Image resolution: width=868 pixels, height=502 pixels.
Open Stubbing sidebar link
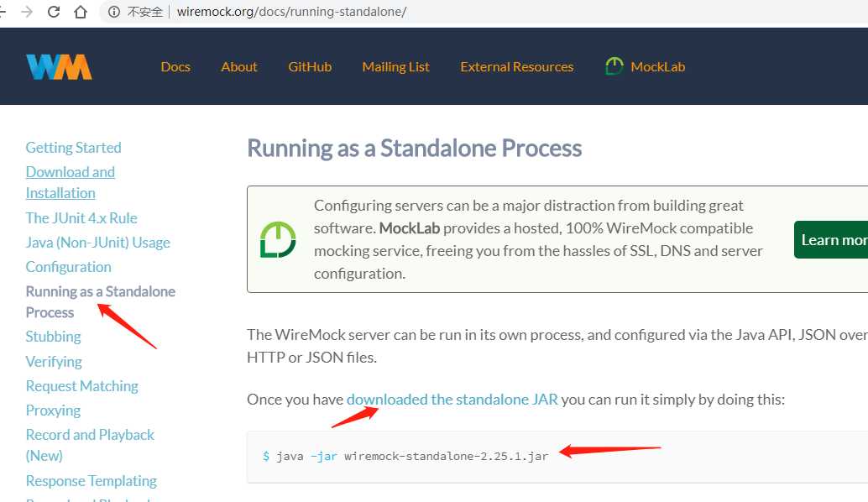[x=53, y=337]
